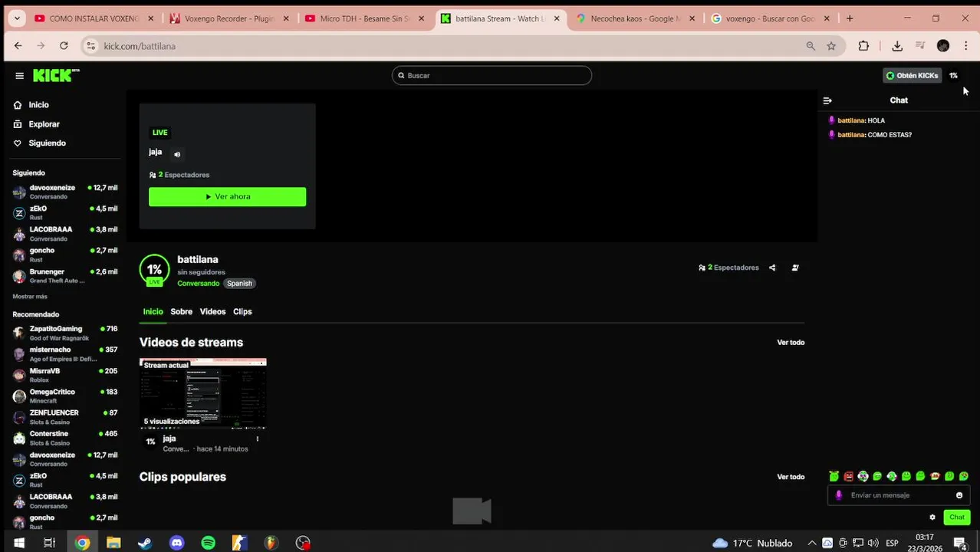Open Chrome downloads
Image resolution: width=980 pixels, height=552 pixels.
click(x=897, y=46)
